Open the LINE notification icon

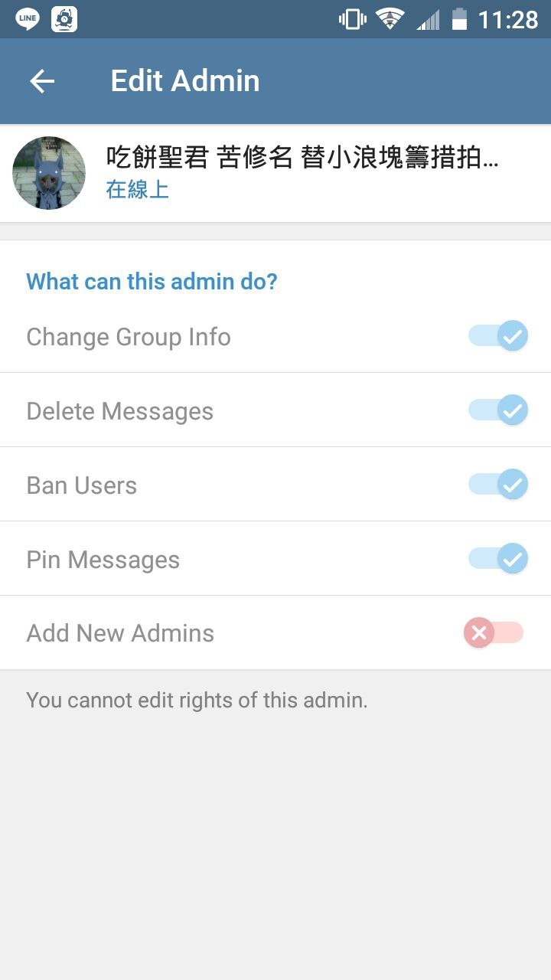pos(28,19)
